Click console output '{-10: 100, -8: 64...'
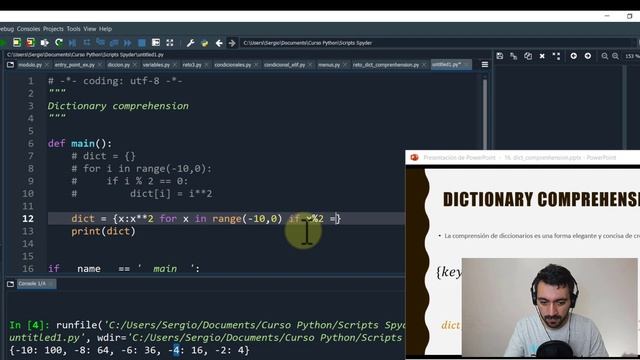640x360 pixels. click(129, 350)
